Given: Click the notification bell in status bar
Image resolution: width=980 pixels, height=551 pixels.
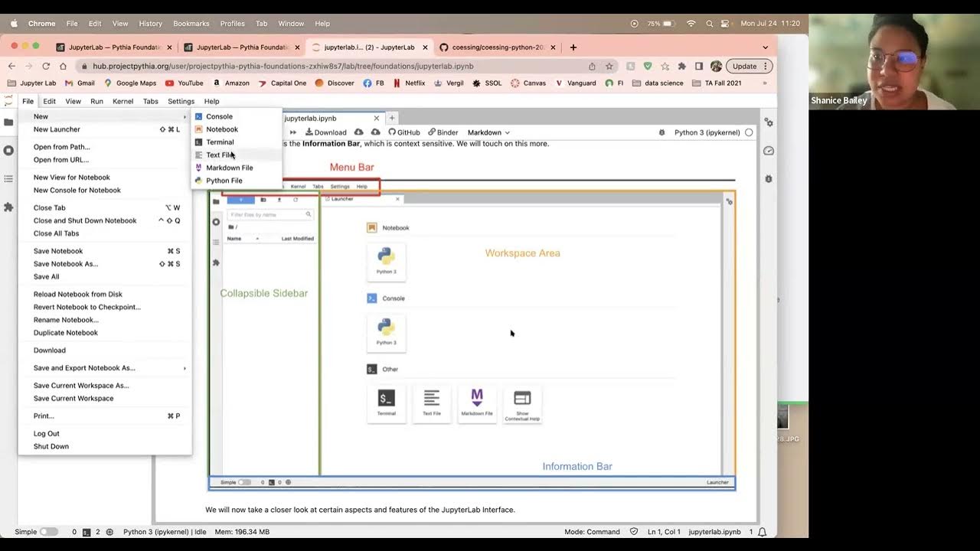Looking at the screenshot, I should pyautogui.click(x=763, y=532).
